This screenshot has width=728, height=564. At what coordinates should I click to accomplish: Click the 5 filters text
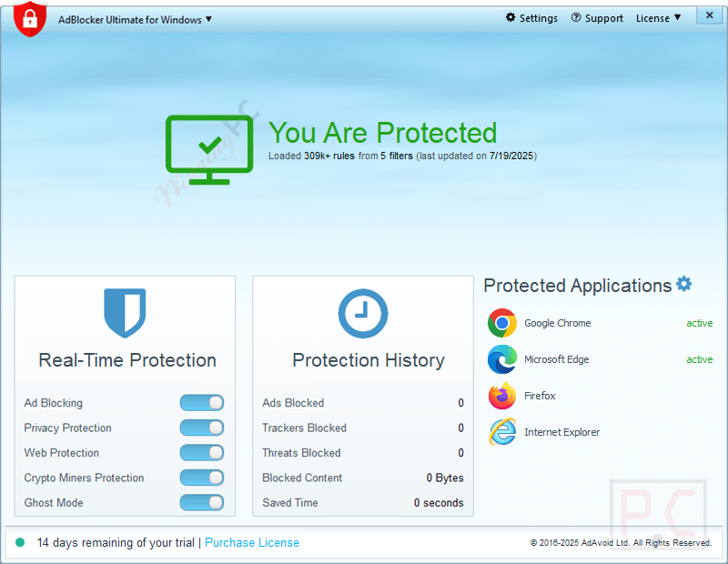pos(397,156)
